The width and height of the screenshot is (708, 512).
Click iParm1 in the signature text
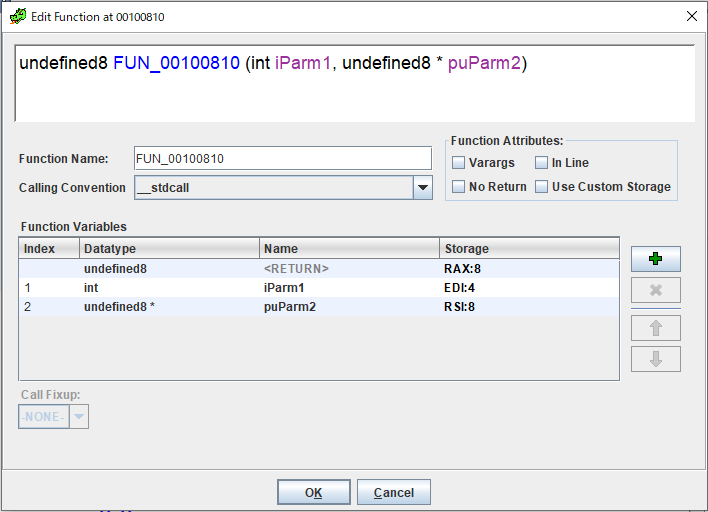(303, 63)
